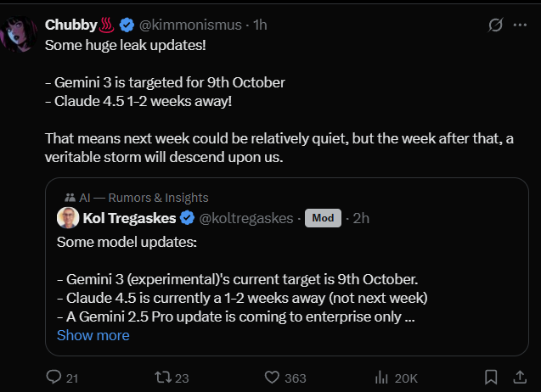Image resolution: width=541 pixels, height=392 pixels.
Task: Open the three-dot more menu
Action: pos(520,25)
